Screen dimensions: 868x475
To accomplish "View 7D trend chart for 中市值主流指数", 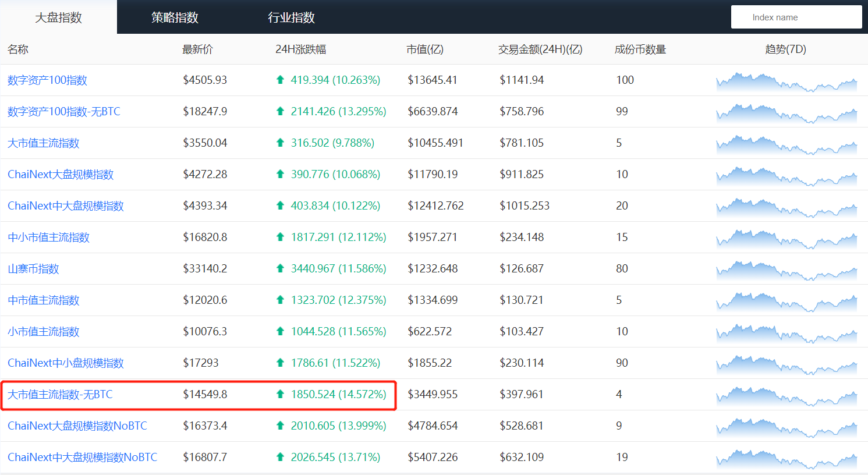I will (x=786, y=302).
